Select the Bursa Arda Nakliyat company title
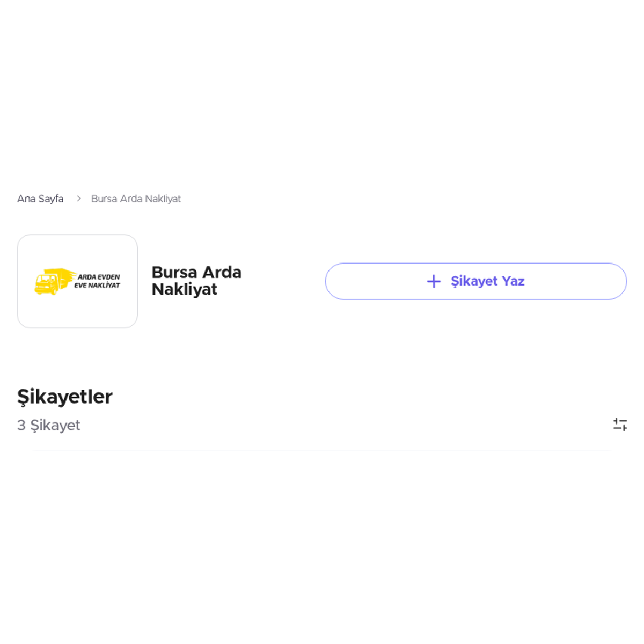This screenshot has height=644, width=644. tap(196, 281)
